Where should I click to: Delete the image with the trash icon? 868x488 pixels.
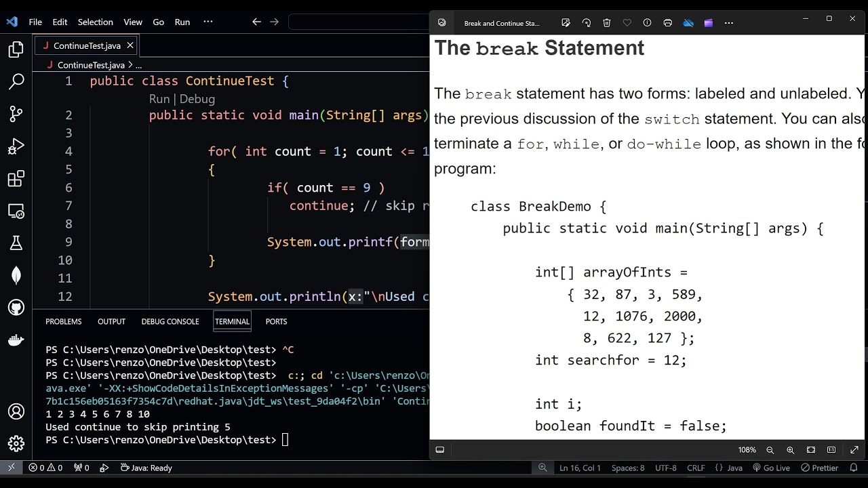(607, 23)
